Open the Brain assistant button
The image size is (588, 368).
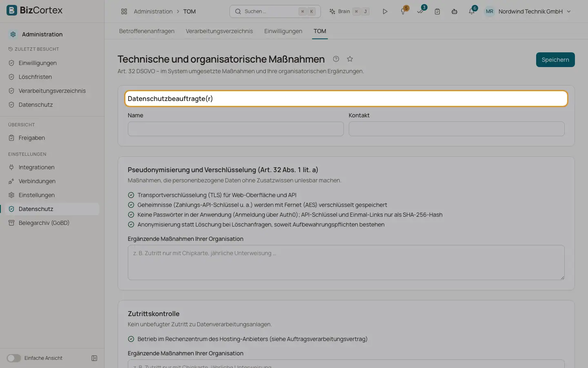[349, 11]
